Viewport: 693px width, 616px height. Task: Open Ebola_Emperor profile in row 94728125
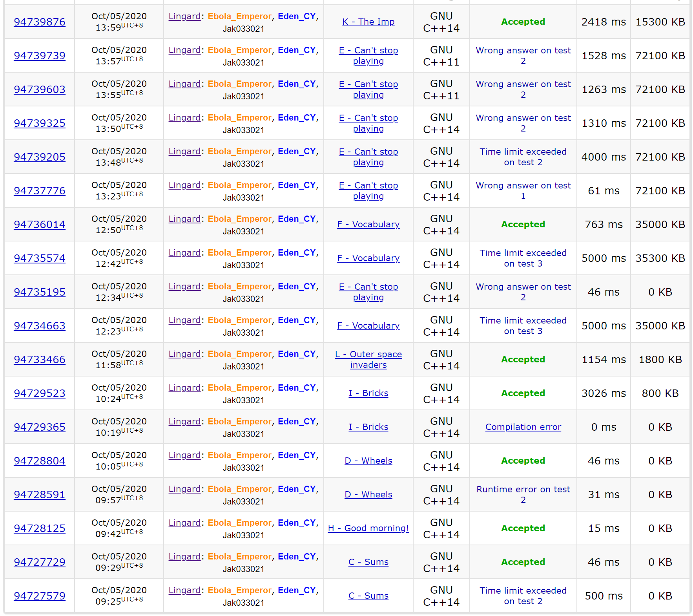point(239,523)
